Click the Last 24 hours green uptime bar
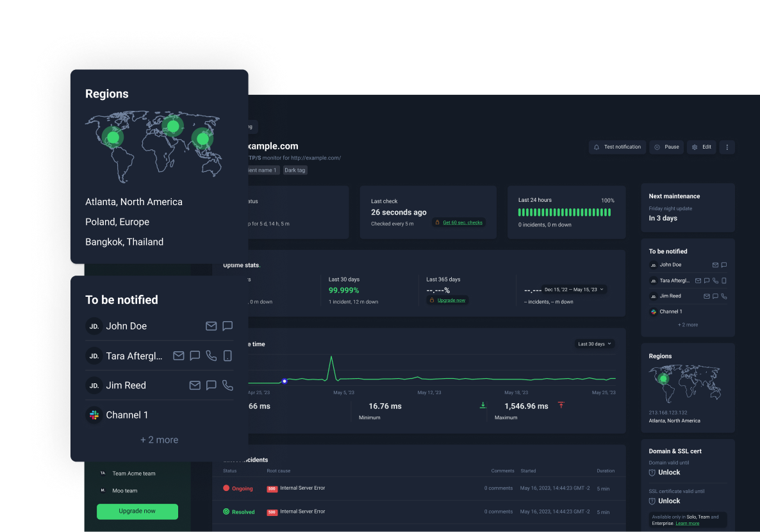Image resolution: width=760 pixels, height=532 pixels. 564,212
